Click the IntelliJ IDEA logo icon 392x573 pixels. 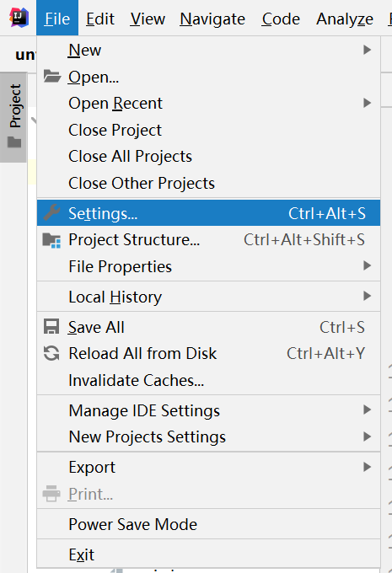point(19,18)
